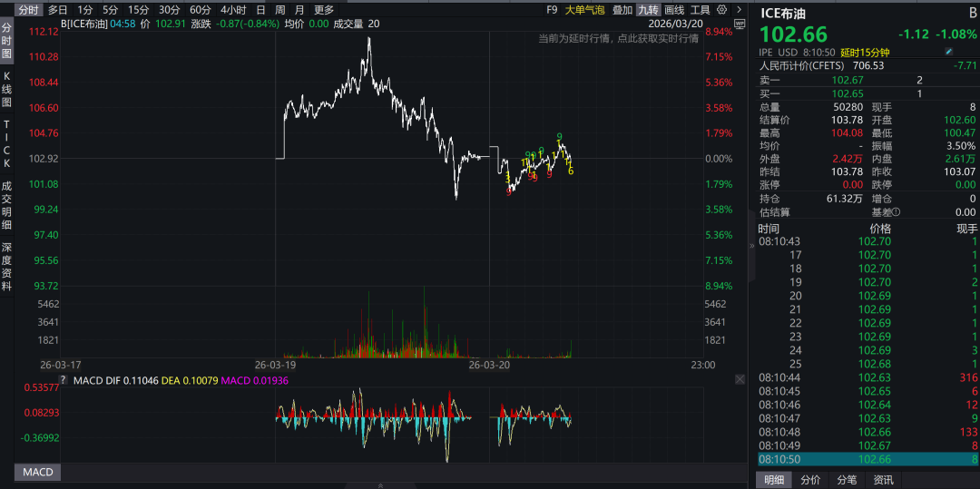The width and height of the screenshot is (980, 489).
Task: Enable 叠加 overlay comparison
Action: point(622,10)
